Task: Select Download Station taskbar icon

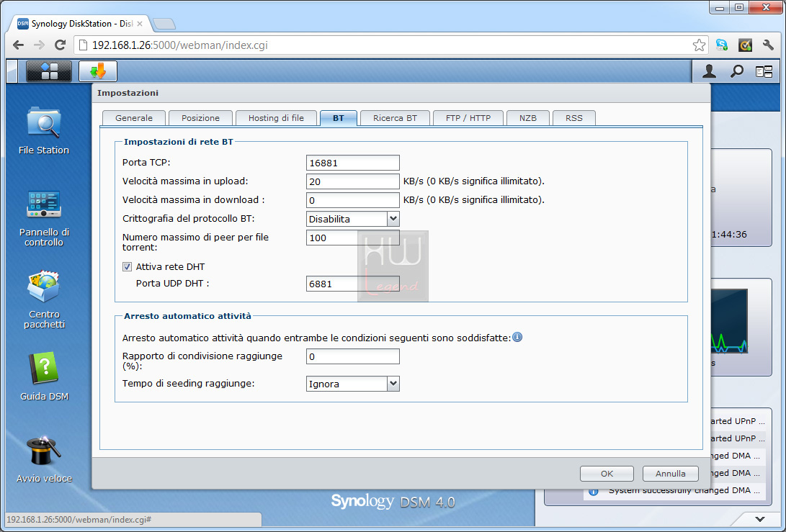Action: [98, 71]
